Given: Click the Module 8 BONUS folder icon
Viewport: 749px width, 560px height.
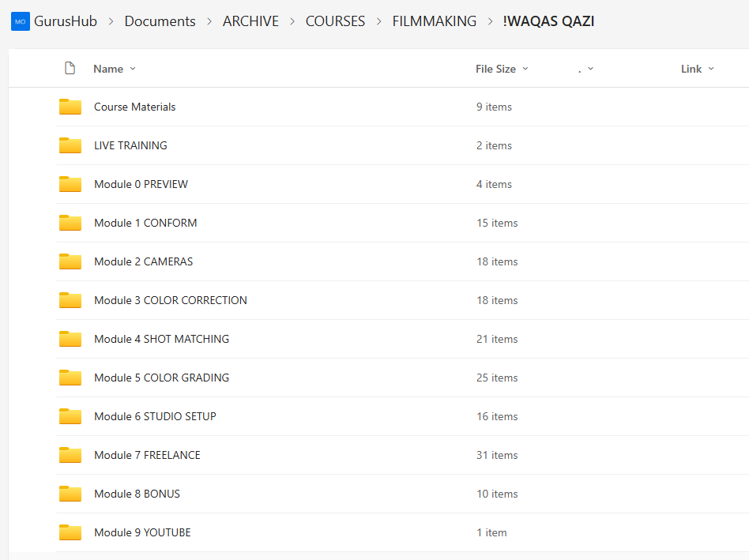Looking at the screenshot, I should pos(70,494).
